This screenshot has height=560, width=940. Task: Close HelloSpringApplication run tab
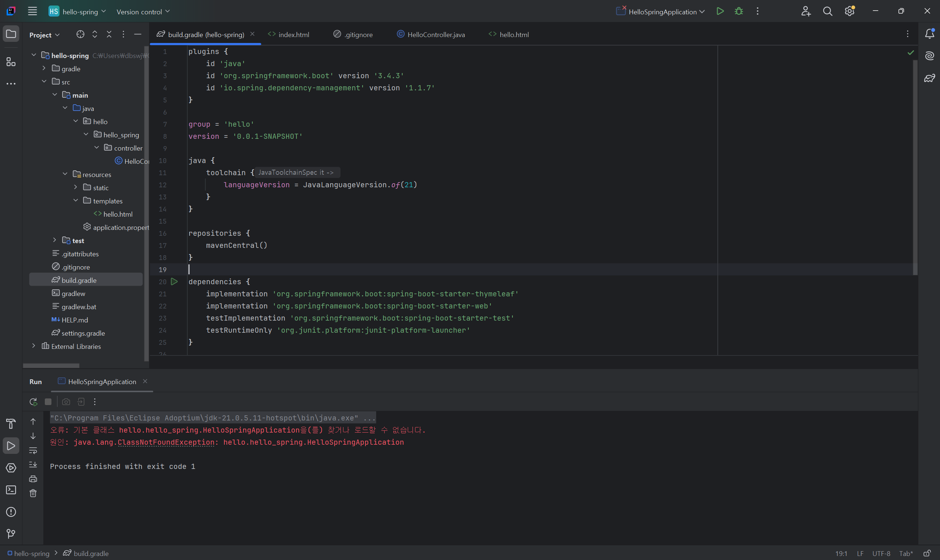point(145,381)
